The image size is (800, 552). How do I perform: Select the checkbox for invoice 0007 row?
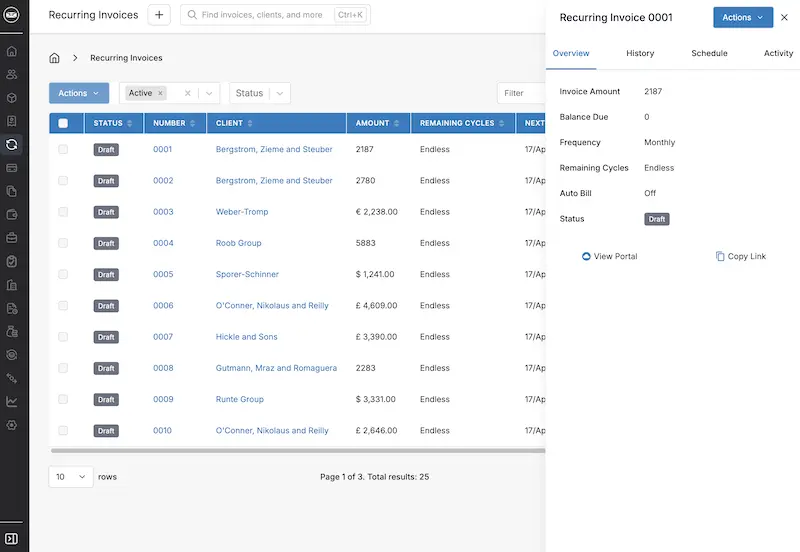coord(63,337)
